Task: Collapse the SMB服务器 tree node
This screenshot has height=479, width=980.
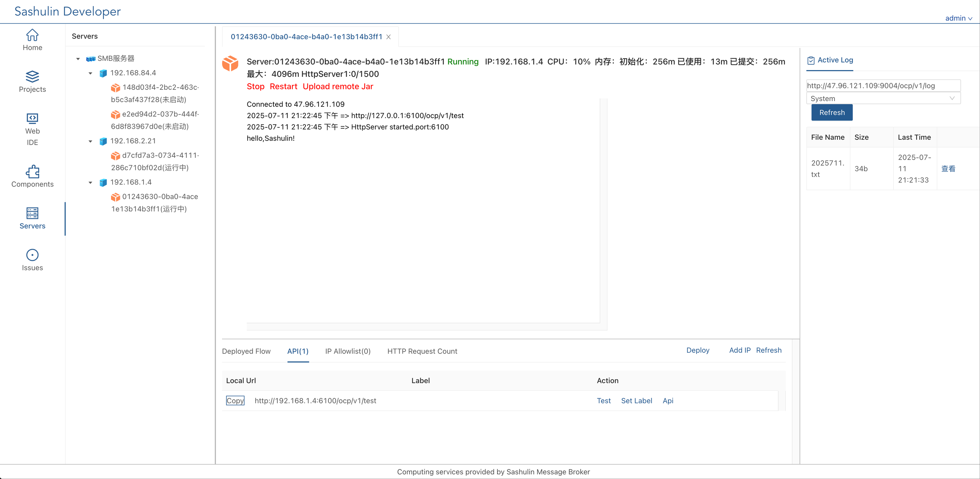Action: click(x=78, y=59)
